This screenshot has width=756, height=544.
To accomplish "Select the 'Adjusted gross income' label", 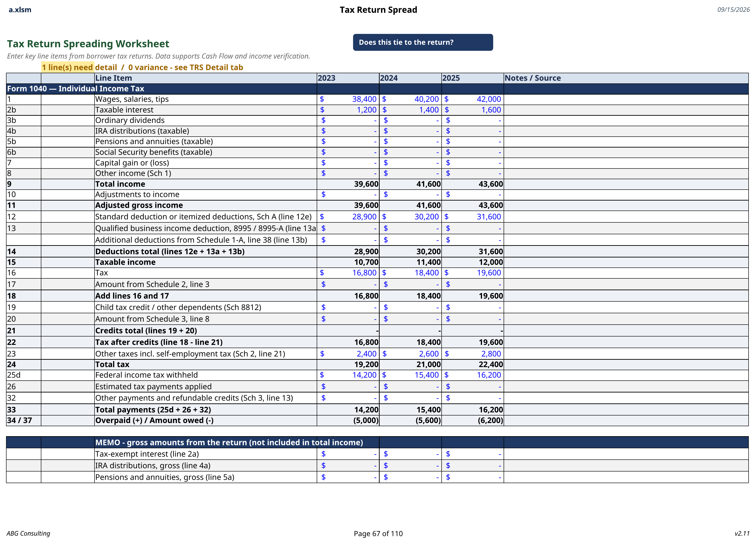I will click(139, 205).
